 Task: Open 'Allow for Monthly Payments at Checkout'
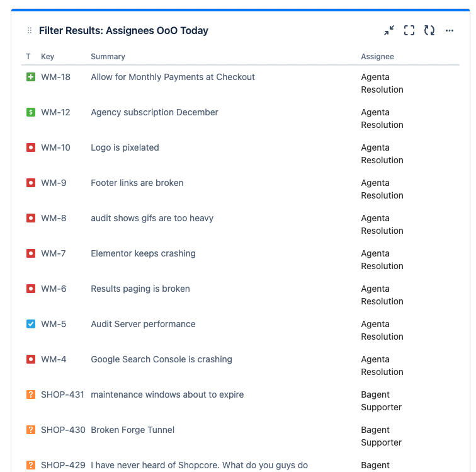173,77
